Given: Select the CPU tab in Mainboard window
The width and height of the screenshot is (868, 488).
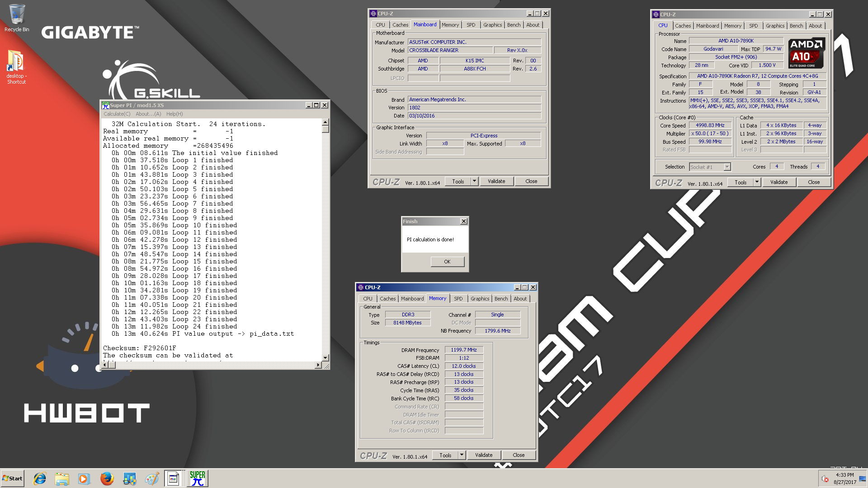Looking at the screenshot, I should [x=381, y=25].
